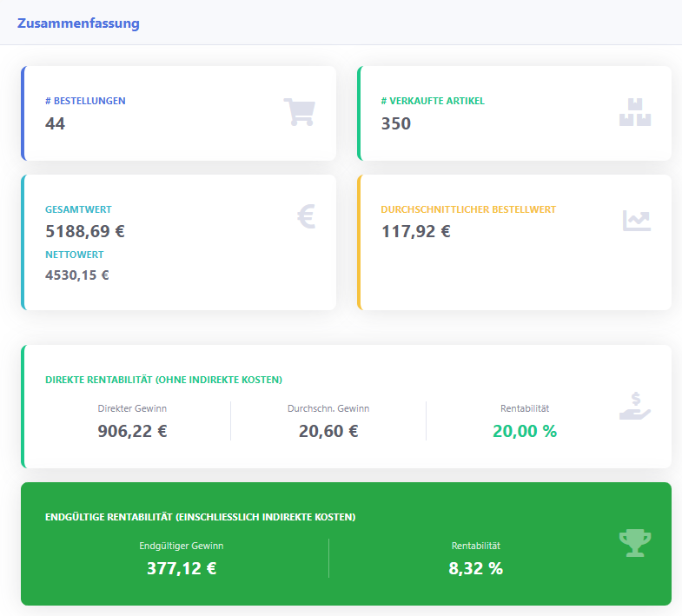Click the sold items value 350
Screen dimensions: 682x616
pos(396,123)
